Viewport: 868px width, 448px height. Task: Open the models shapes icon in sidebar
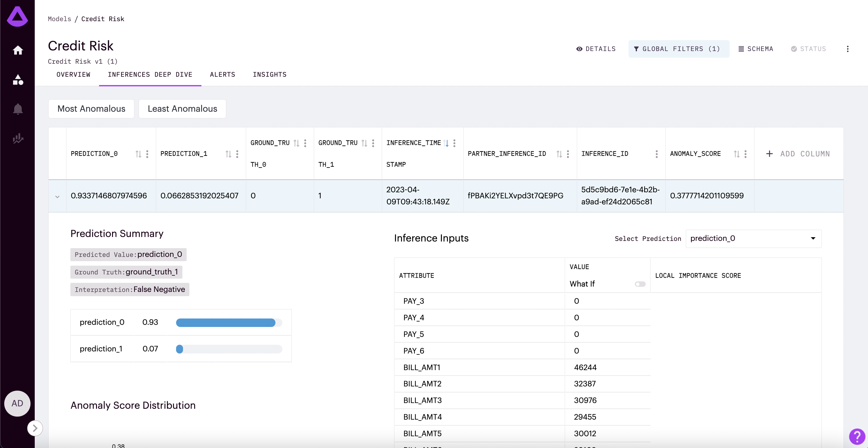click(18, 80)
